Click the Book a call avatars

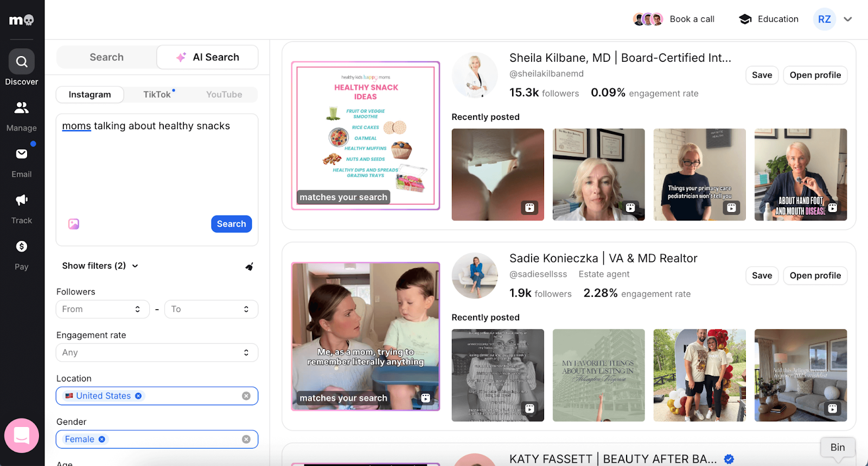(x=648, y=19)
